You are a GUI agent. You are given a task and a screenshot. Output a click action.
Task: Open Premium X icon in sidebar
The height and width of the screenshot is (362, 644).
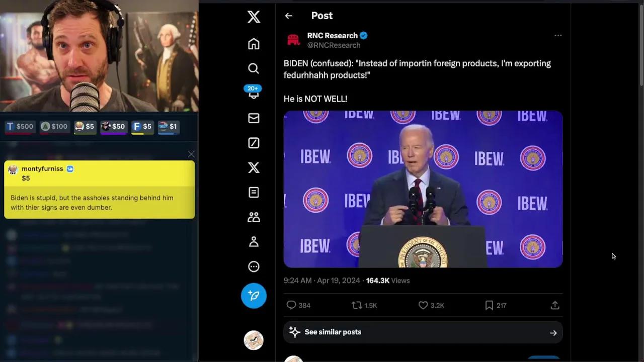pos(254,167)
